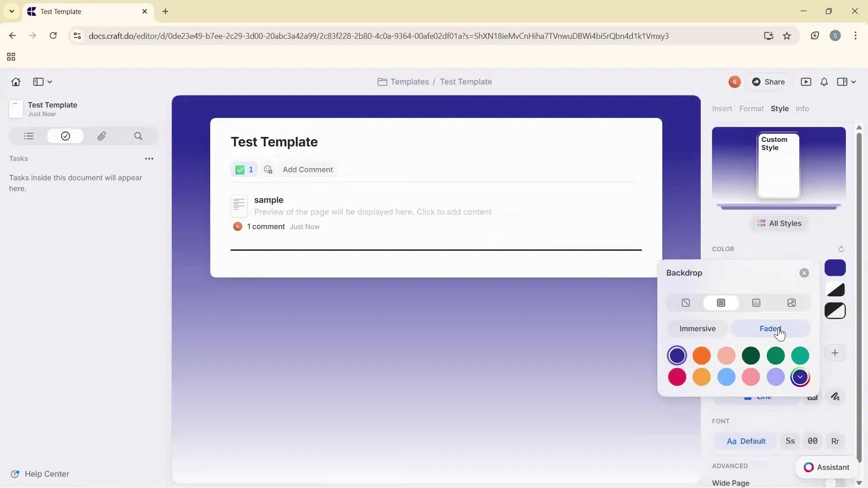Viewport: 868px width, 488px height.
Task: Open the Info tab in the style panel
Action: click(802, 108)
